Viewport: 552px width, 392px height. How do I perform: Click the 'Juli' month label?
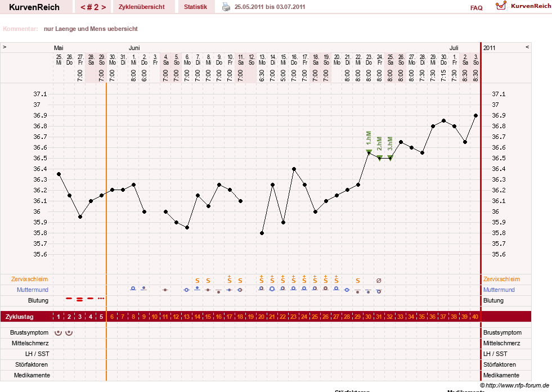coord(454,48)
